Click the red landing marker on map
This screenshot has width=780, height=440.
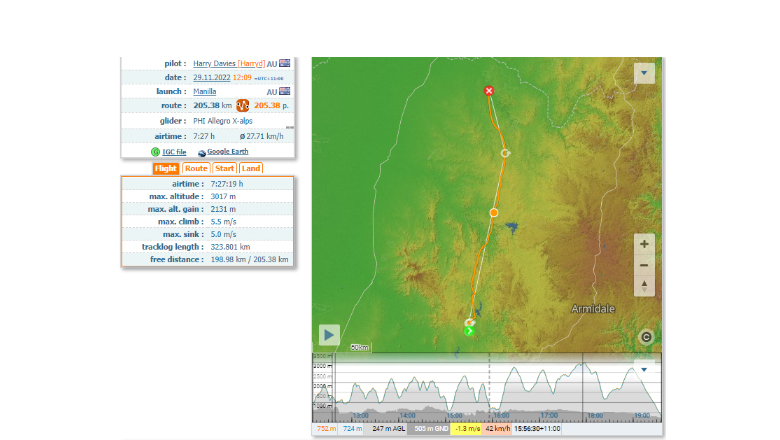point(489,91)
